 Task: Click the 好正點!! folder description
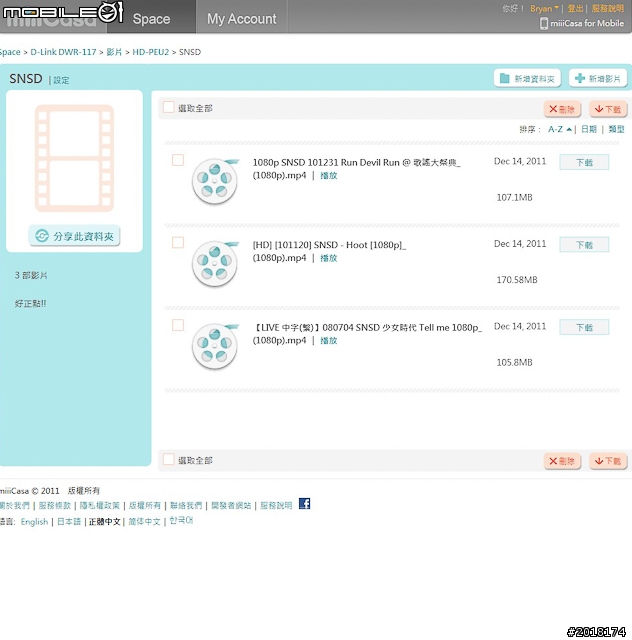tap(30, 303)
